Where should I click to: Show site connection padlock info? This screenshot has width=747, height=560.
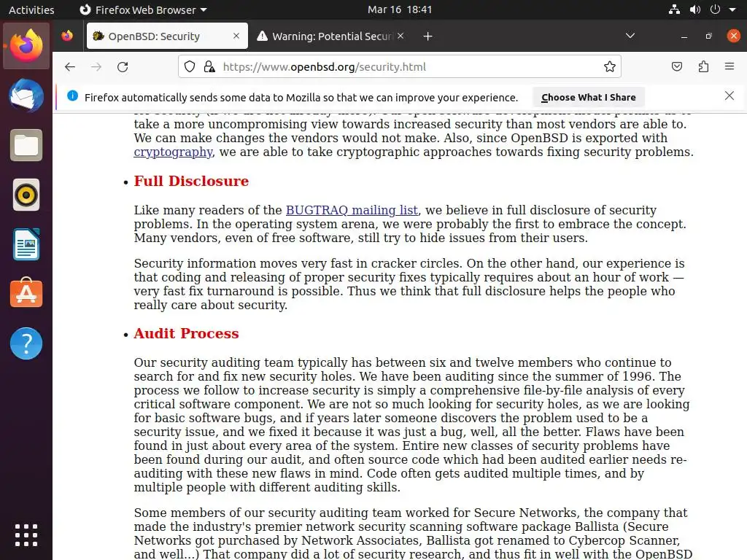coord(209,66)
